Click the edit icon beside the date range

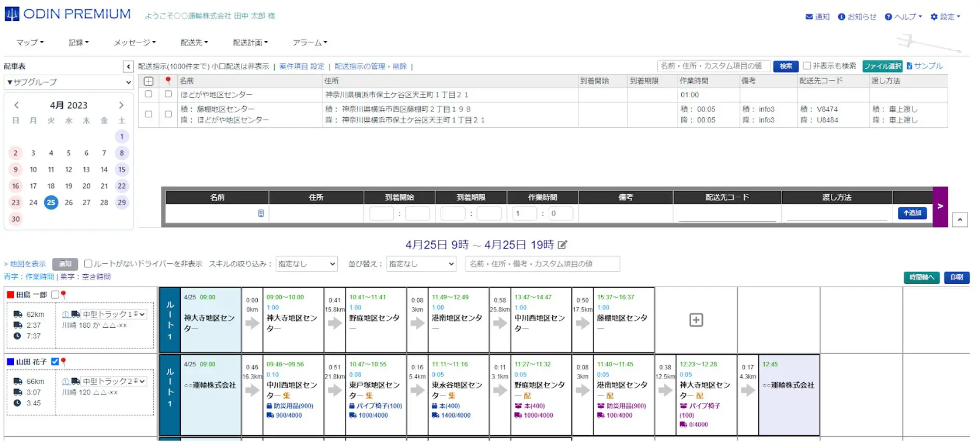click(562, 245)
